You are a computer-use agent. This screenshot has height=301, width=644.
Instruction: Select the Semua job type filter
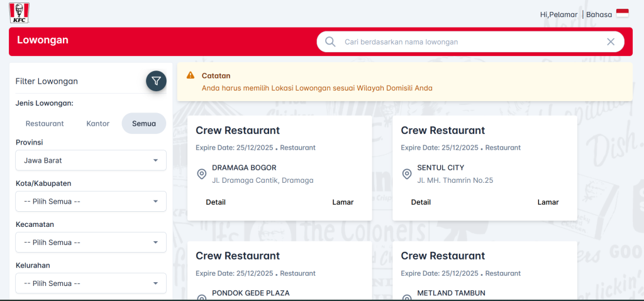coord(144,124)
